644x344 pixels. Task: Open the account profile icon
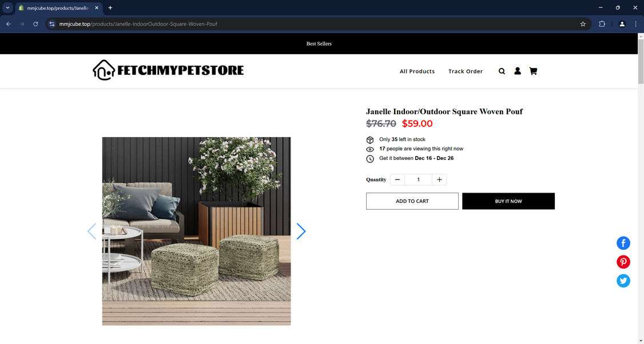click(x=518, y=71)
